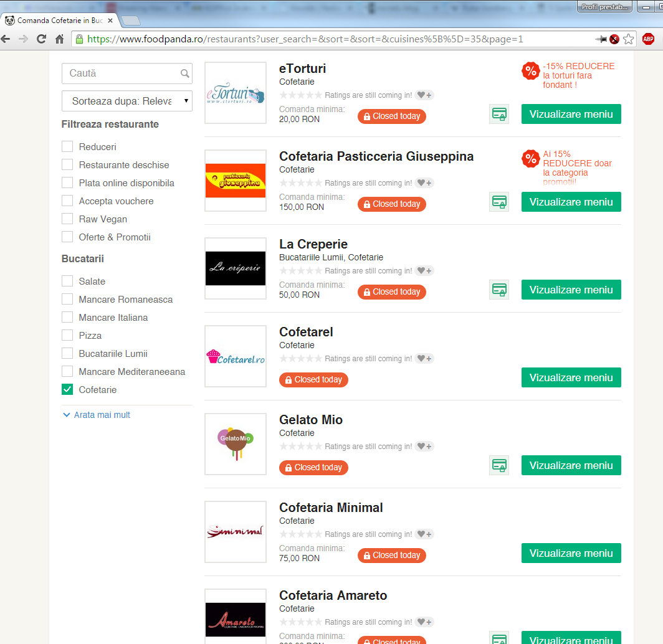663x644 pixels.
Task: Click the Minimal logo thumbnail
Action: pos(236,532)
